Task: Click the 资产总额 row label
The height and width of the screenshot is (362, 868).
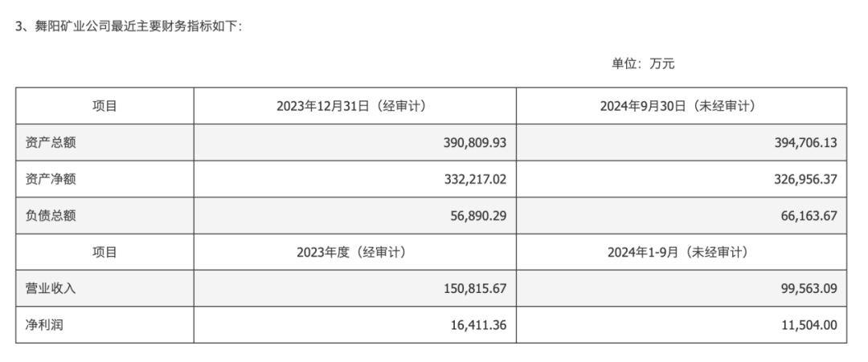Action: coord(51,143)
